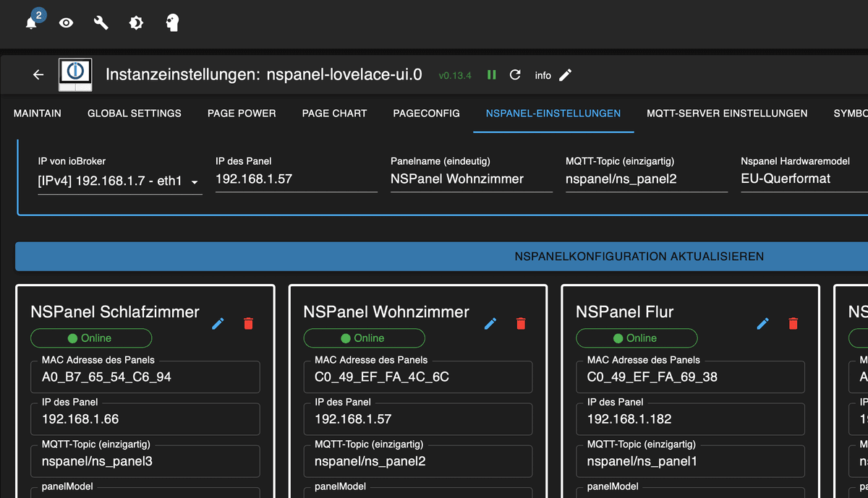
Task: Click the Online status badge of Schlafzimmer
Action: click(91, 338)
